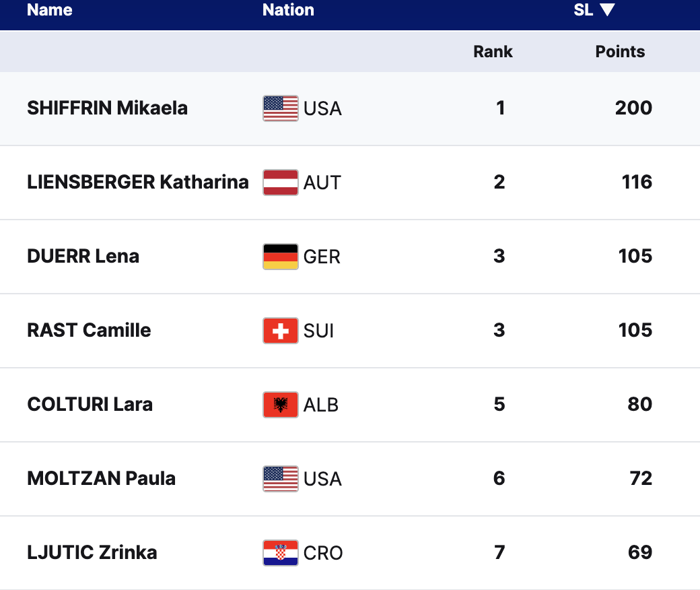The height and width of the screenshot is (590, 700).
Task: Click the USA flag beside Shiffrin
Action: click(280, 108)
